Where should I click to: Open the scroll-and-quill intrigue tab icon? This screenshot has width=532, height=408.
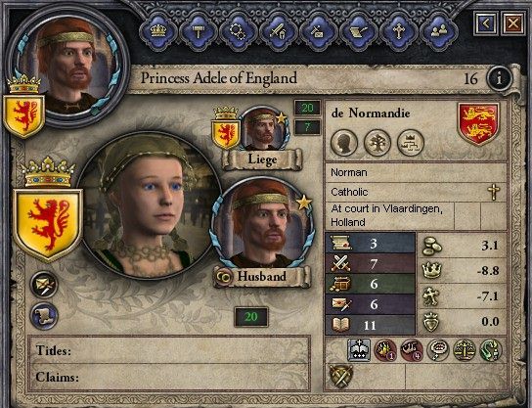[x=358, y=31]
